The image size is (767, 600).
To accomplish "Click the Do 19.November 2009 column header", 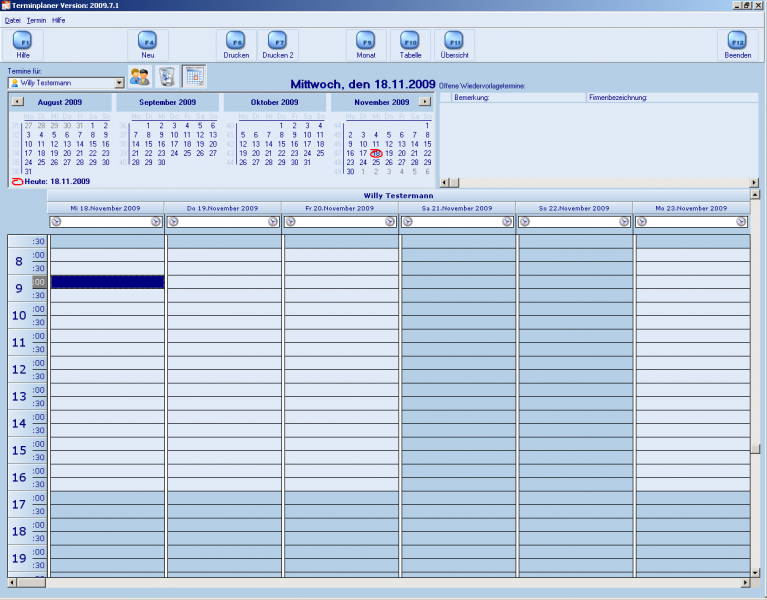I will (223, 208).
